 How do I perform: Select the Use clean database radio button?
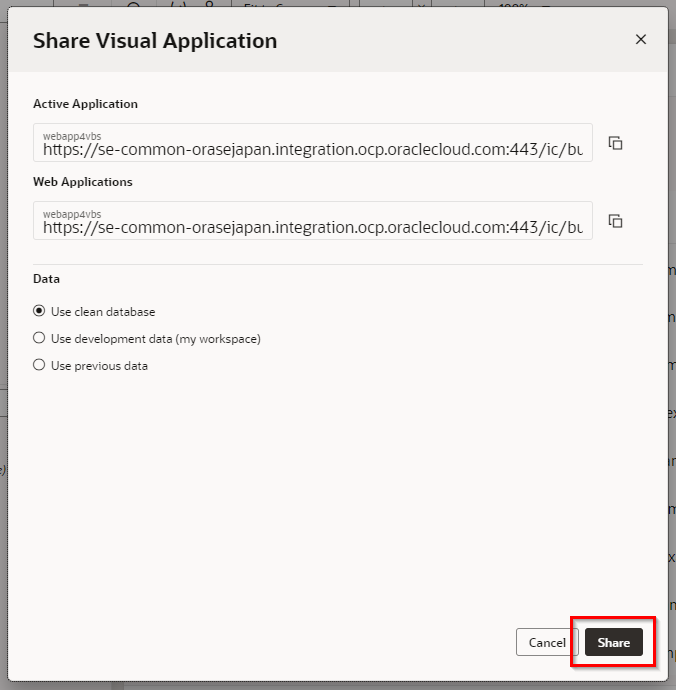tap(40, 312)
